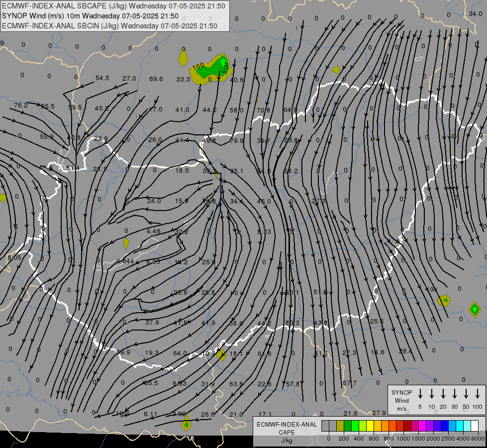Click the map value 8.33
Screen dimensions: 487x448
tap(264, 231)
